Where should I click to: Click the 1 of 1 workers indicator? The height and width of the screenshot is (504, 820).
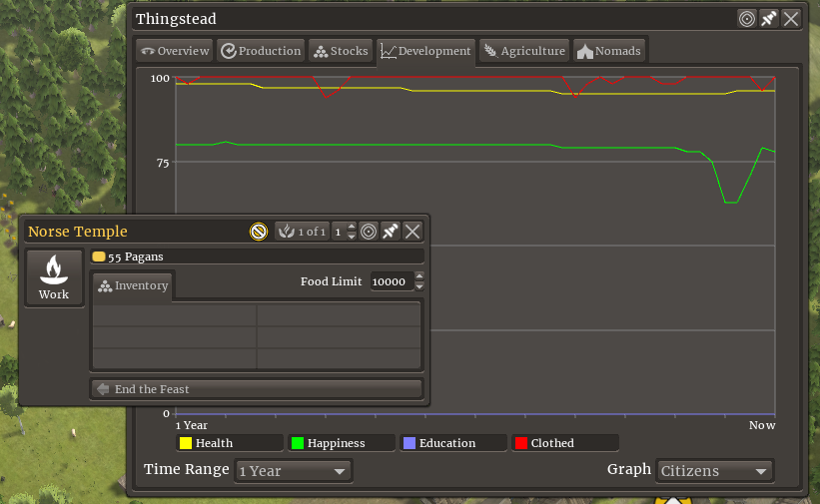(303, 232)
